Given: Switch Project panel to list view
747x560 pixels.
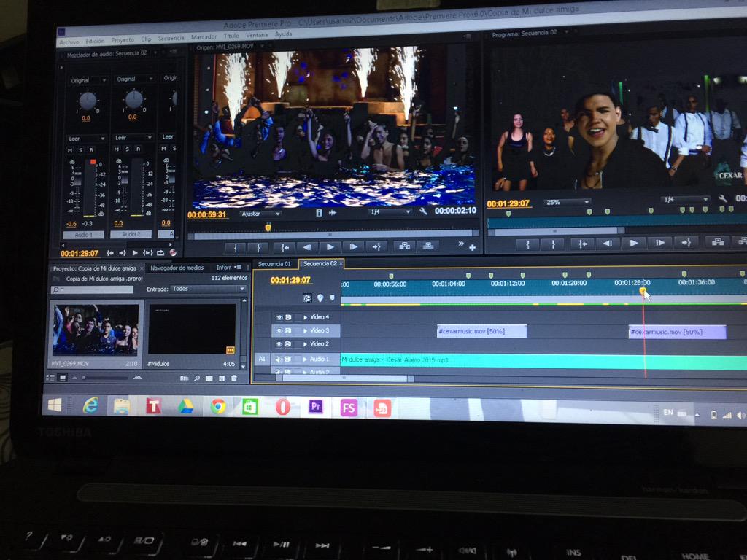Looking at the screenshot, I should pyautogui.click(x=50, y=378).
